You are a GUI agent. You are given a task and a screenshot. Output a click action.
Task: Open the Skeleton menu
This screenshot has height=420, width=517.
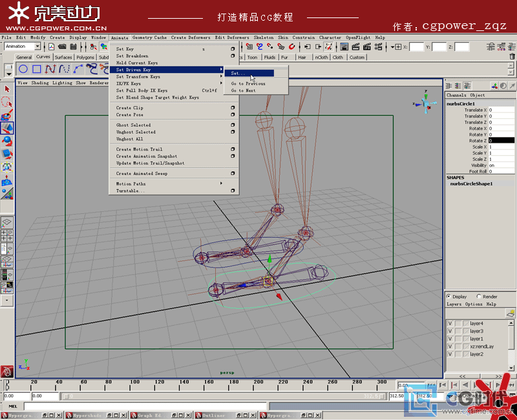pyautogui.click(x=264, y=37)
